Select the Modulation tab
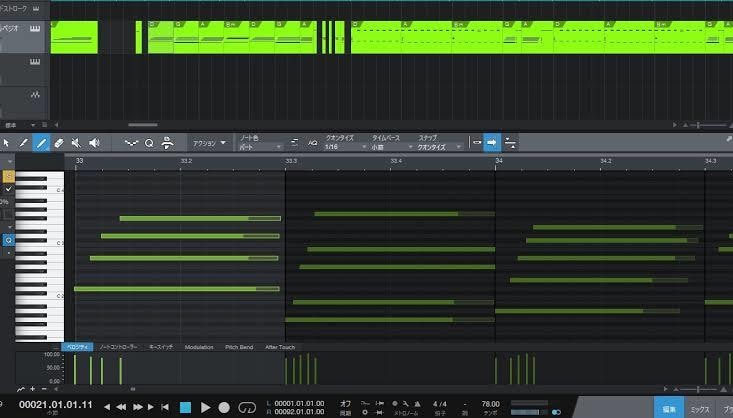This screenshot has width=733, height=418. [199, 347]
